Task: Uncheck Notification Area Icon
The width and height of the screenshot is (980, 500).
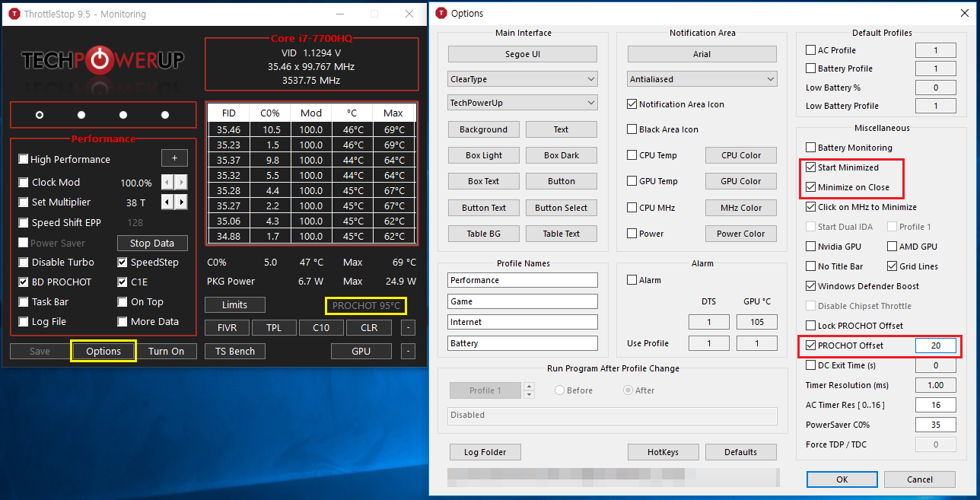Action: click(632, 104)
